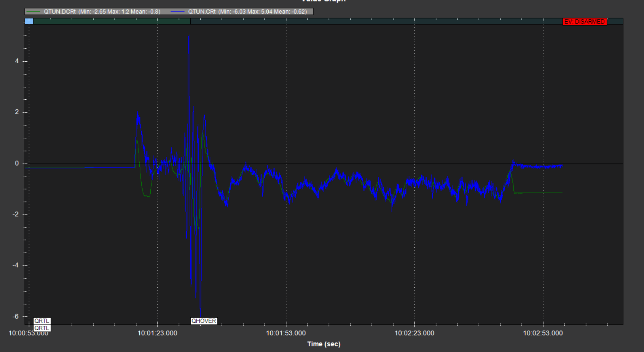Click the Time (sec) axis title

324,344
